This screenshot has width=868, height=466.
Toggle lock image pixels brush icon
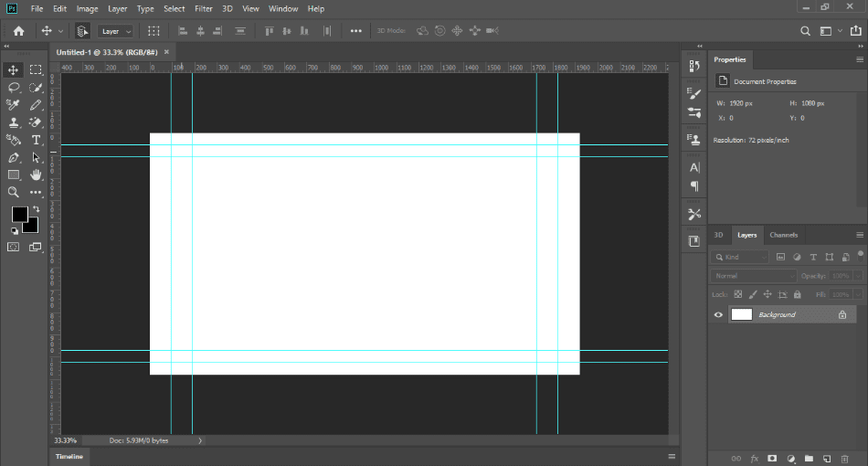[753, 294]
